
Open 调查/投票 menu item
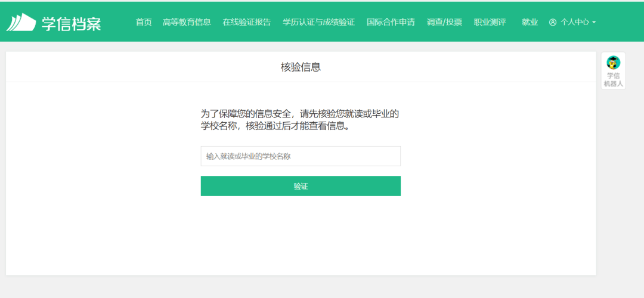coord(444,22)
